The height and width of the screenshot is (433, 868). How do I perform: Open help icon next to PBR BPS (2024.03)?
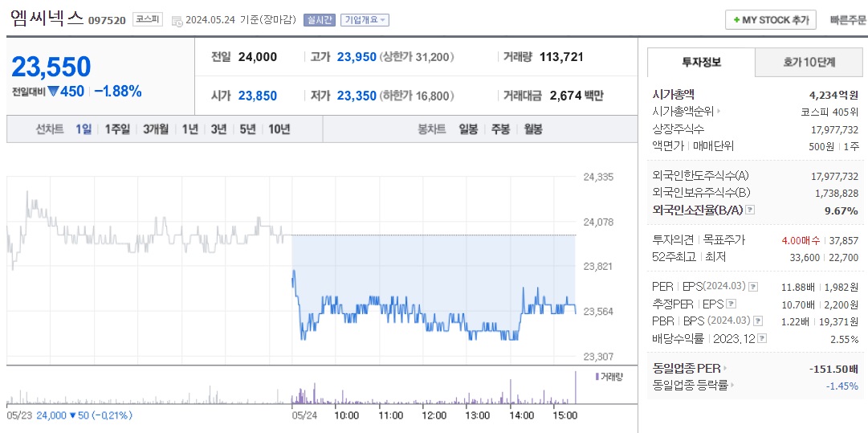tap(758, 321)
